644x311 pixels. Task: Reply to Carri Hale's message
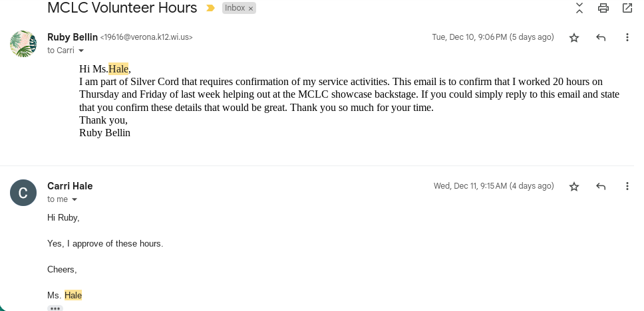click(x=601, y=187)
